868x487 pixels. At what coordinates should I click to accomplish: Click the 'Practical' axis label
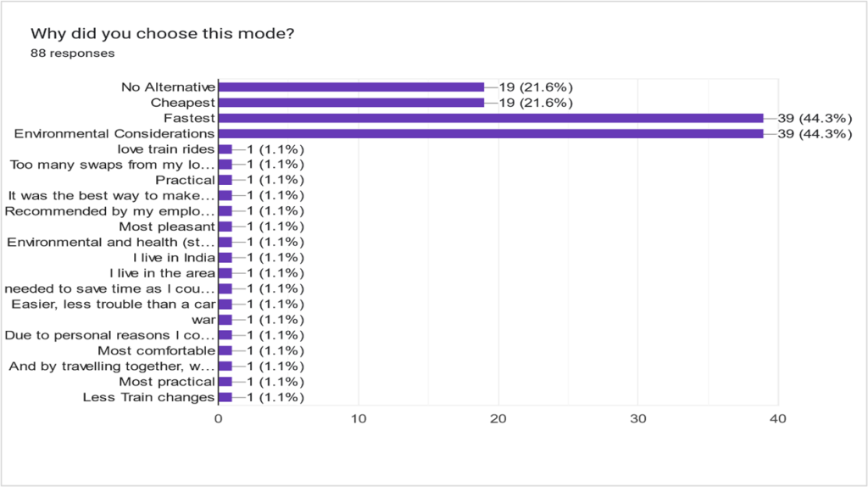coord(185,180)
